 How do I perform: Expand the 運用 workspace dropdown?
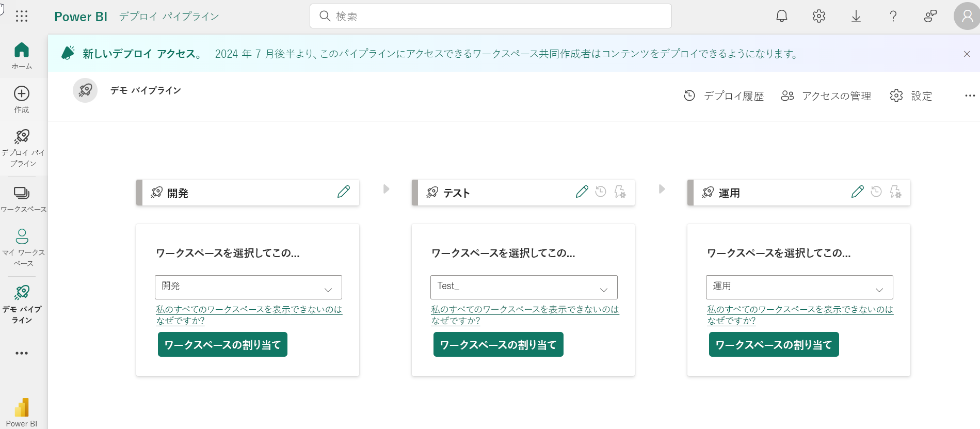[799, 287]
